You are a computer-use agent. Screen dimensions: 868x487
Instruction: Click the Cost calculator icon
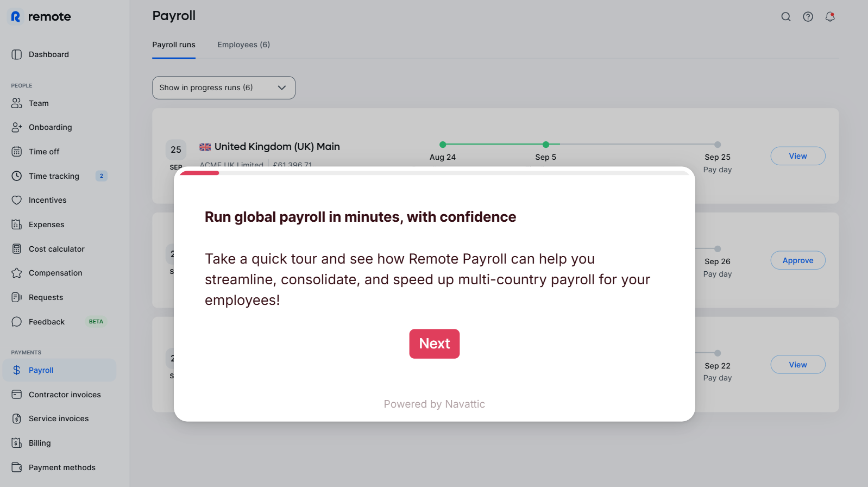click(17, 249)
